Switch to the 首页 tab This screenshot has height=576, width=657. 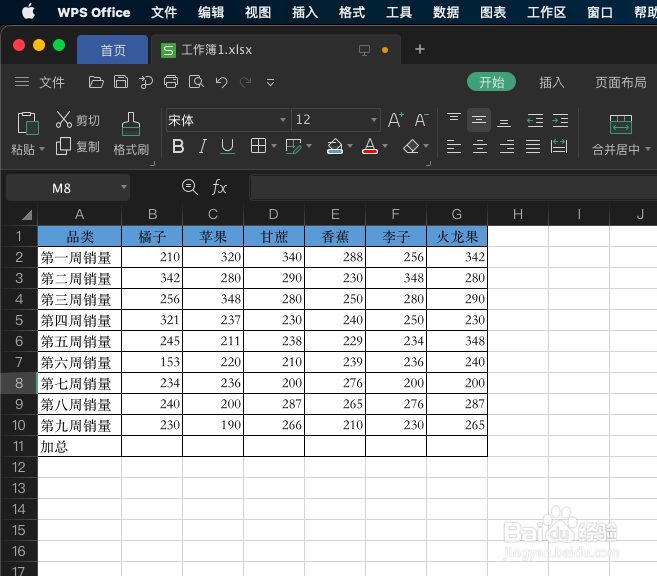point(112,50)
